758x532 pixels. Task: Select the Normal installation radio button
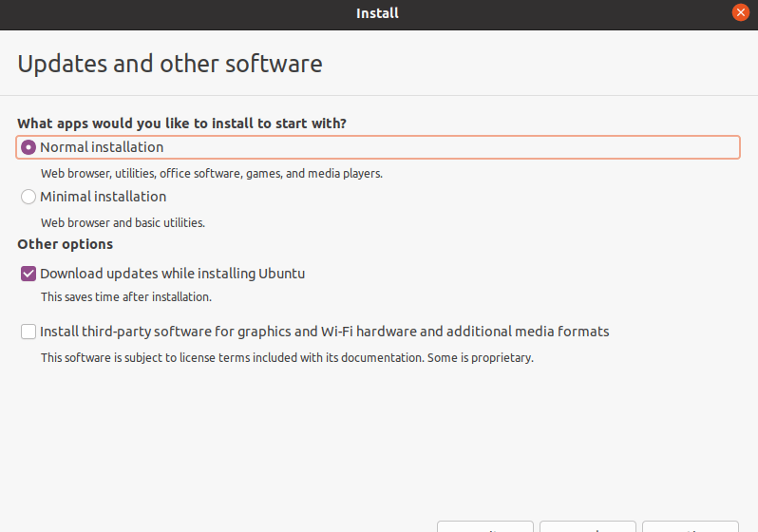click(x=28, y=147)
